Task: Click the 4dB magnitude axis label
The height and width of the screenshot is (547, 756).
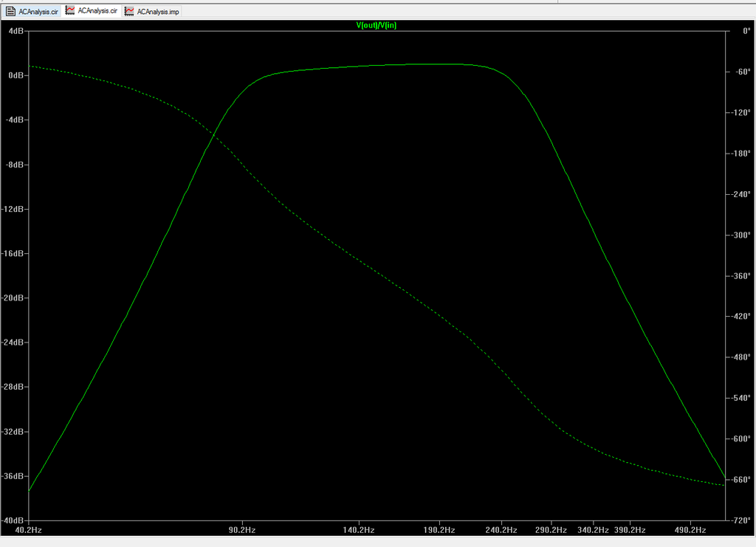Action: [x=16, y=31]
